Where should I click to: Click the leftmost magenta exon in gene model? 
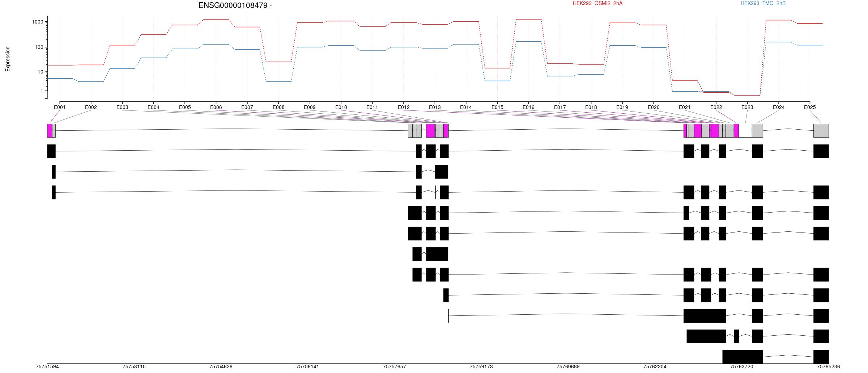point(50,131)
